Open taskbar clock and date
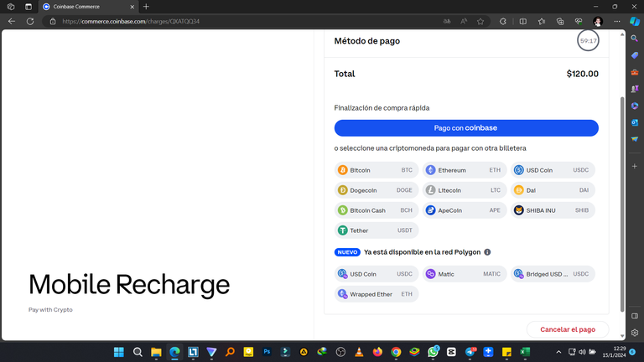The height and width of the screenshot is (362, 644). coord(614,352)
